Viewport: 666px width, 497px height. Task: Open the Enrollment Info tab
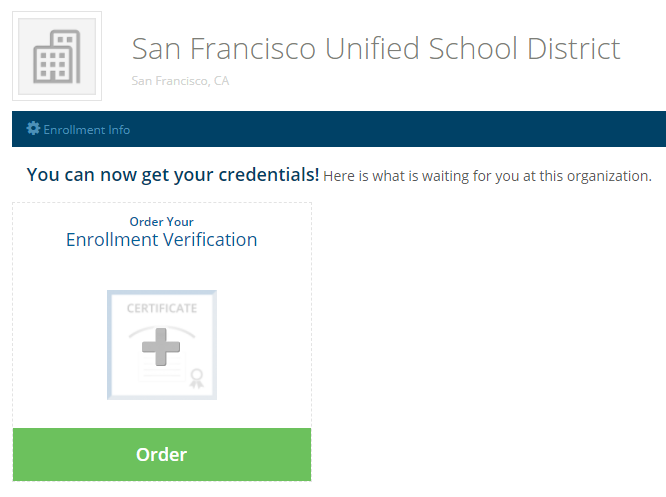click(86, 130)
